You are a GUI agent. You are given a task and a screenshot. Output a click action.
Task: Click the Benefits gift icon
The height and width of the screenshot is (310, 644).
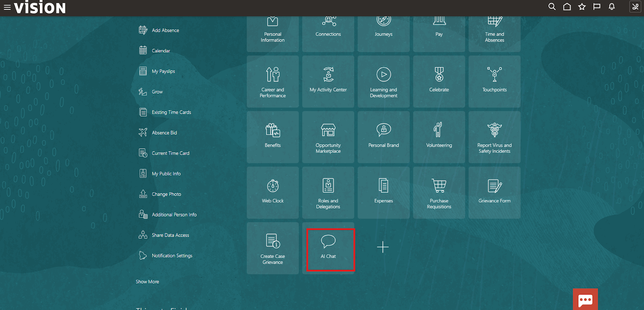(272, 130)
